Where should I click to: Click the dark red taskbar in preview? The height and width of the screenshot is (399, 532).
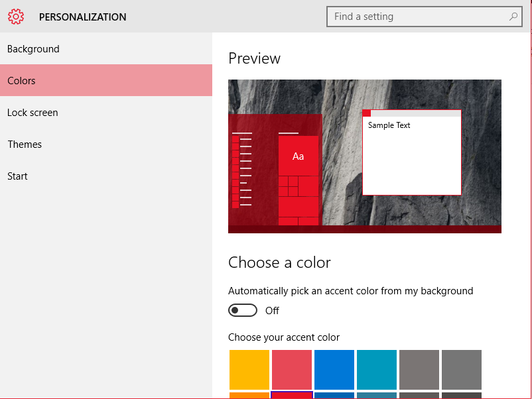pos(365,229)
